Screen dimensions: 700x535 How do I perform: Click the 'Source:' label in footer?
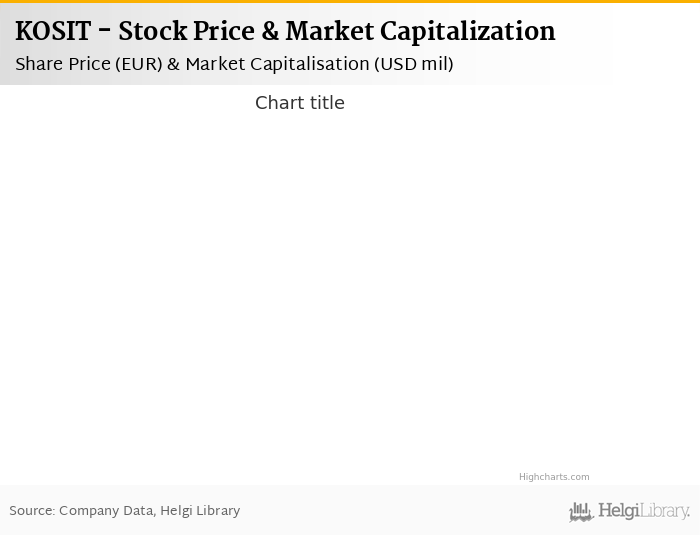[x=32, y=511]
